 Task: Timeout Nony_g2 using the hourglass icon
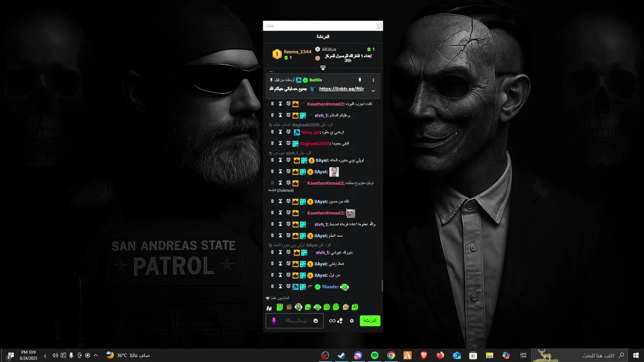point(280,132)
